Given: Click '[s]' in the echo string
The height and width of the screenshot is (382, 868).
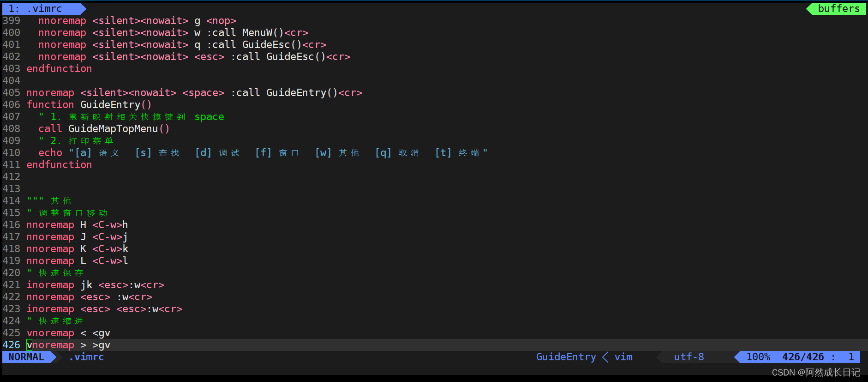Looking at the screenshot, I should tap(143, 153).
